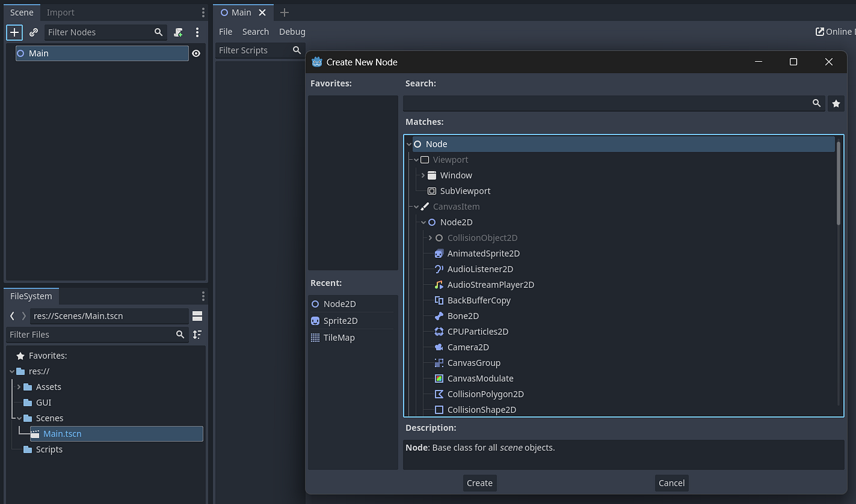The width and height of the screenshot is (856, 504).
Task: Select the Camera2D node icon
Action: 438,347
